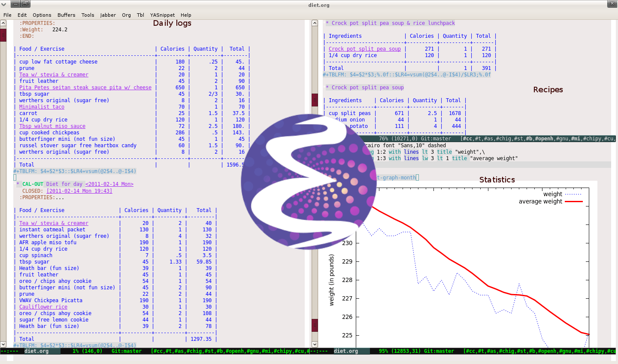Click Git:master in the left pane's mode line
The image size is (618, 364).
point(126,351)
